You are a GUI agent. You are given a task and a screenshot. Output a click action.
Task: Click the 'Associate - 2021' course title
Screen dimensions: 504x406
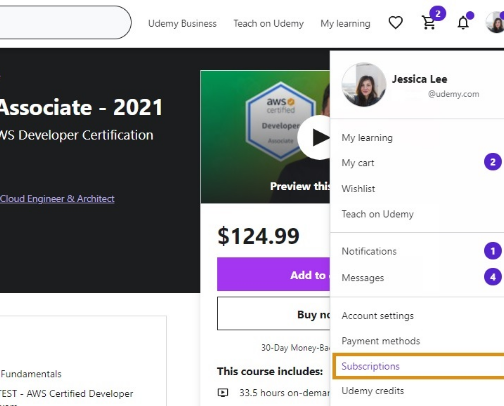[81, 107]
